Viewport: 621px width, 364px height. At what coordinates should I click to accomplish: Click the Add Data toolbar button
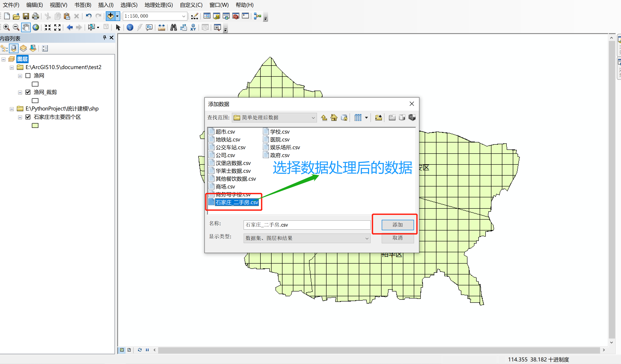coord(110,16)
